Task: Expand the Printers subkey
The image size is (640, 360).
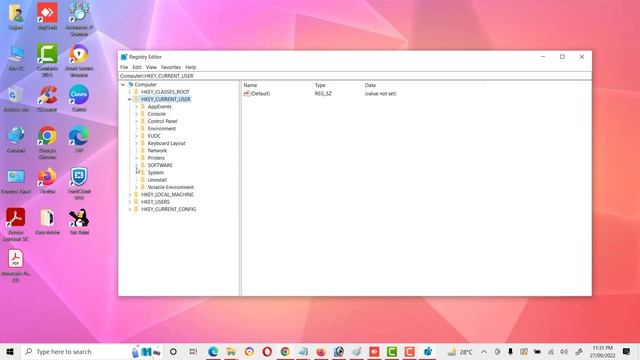Action: pyautogui.click(x=136, y=158)
